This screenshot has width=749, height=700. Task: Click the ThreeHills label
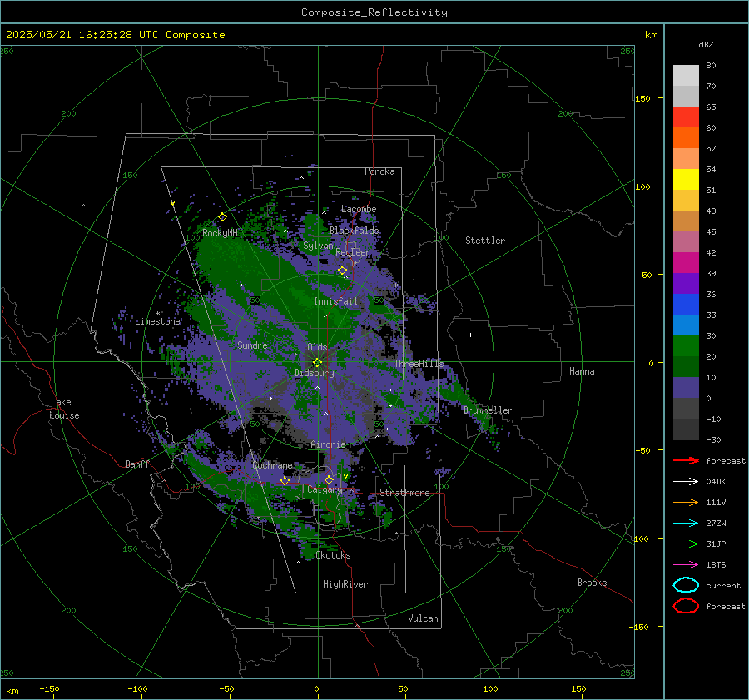(419, 364)
